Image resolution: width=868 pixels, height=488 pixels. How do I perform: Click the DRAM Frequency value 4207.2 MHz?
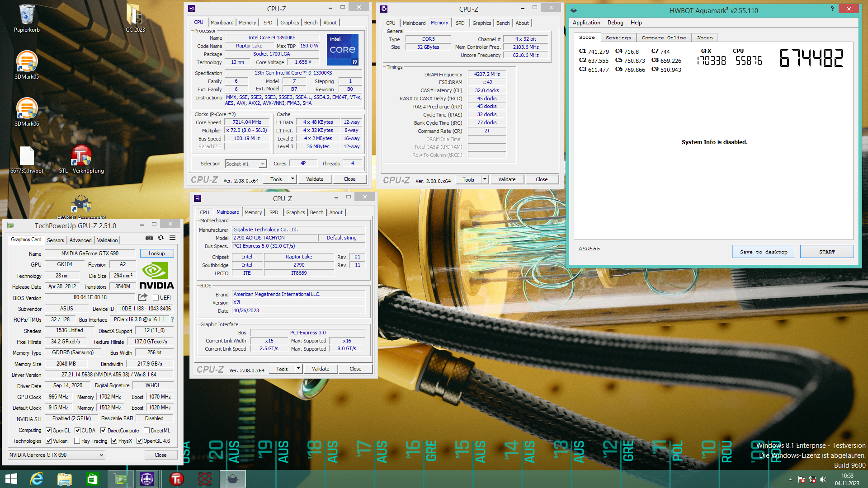(x=487, y=74)
